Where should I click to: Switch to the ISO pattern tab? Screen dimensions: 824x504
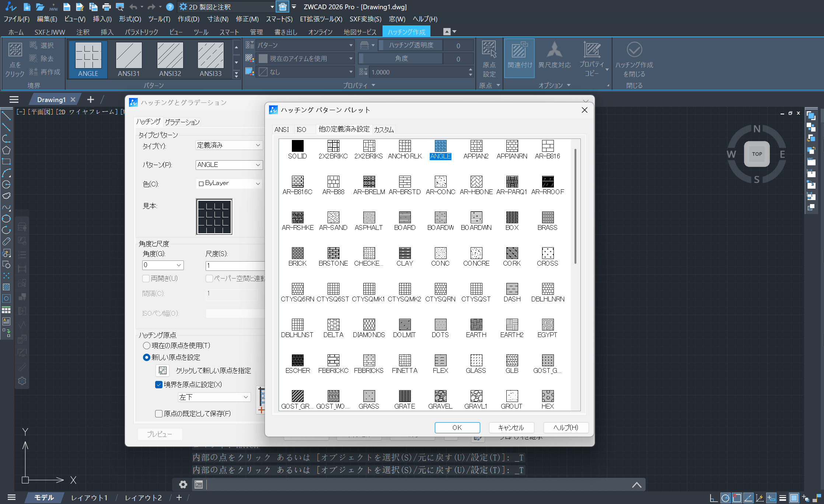(301, 129)
